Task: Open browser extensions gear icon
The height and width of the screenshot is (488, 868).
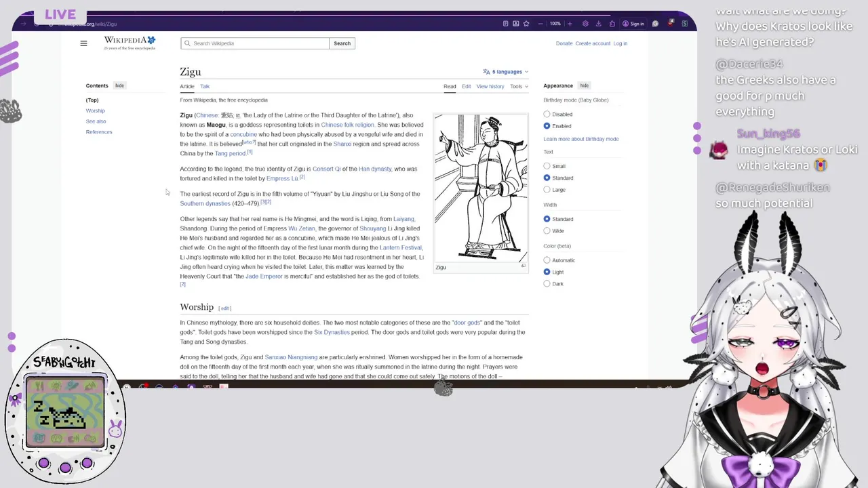Action: tap(585, 24)
